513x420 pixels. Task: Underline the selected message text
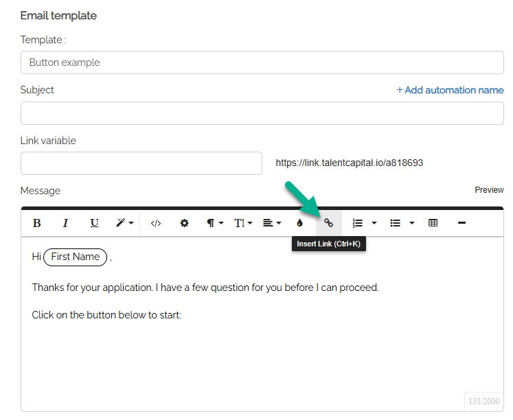[94, 223]
